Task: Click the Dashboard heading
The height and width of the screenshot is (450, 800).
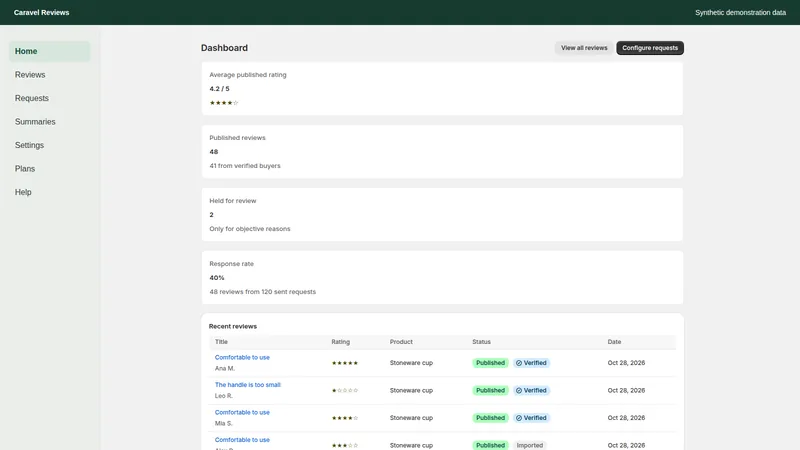Action: tap(224, 48)
